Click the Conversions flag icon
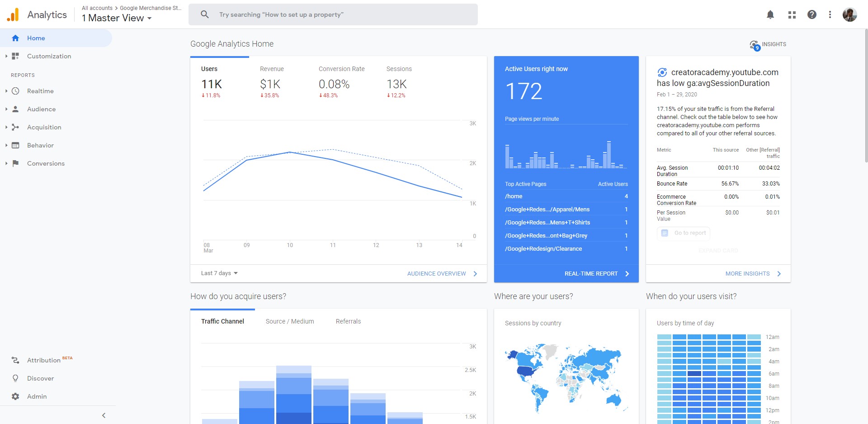The width and height of the screenshot is (868, 424). 15,163
